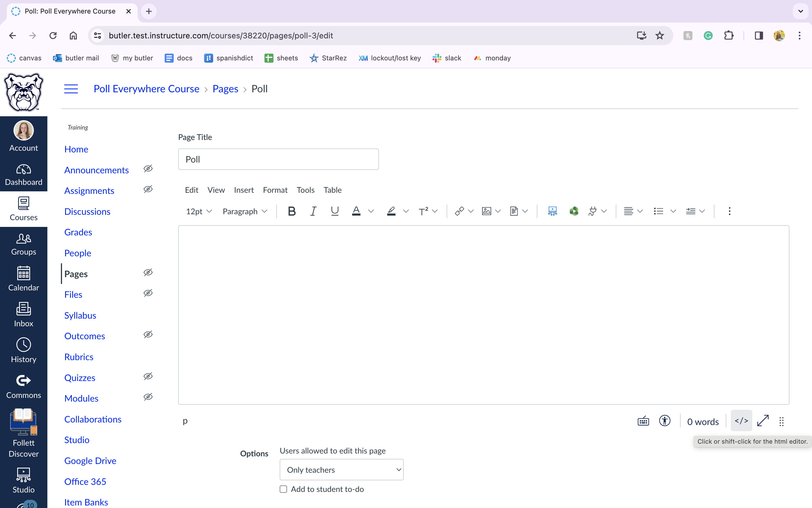Screen dimensions: 812x508
Task: Open the Table menu in the editor
Action: click(x=332, y=190)
